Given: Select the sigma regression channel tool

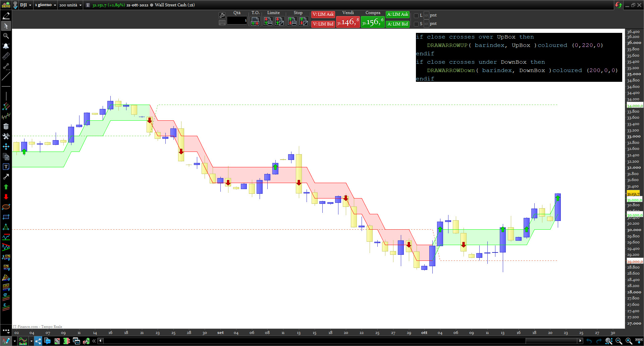Looking at the screenshot, I should 6,297.
